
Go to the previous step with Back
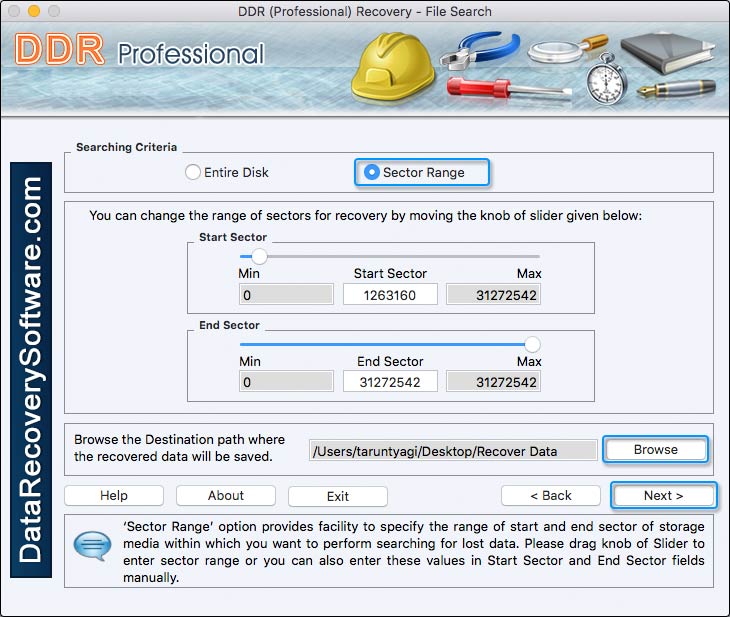pyautogui.click(x=550, y=495)
